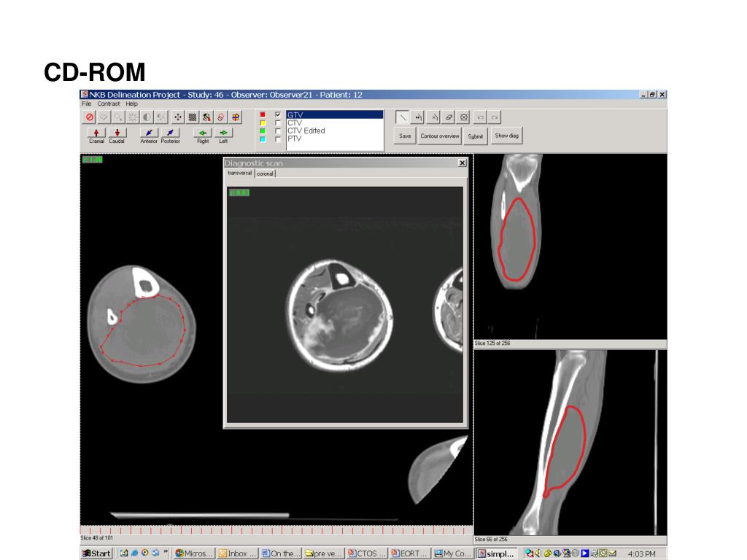Click the cyan PTV color swatch

coord(263,139)
